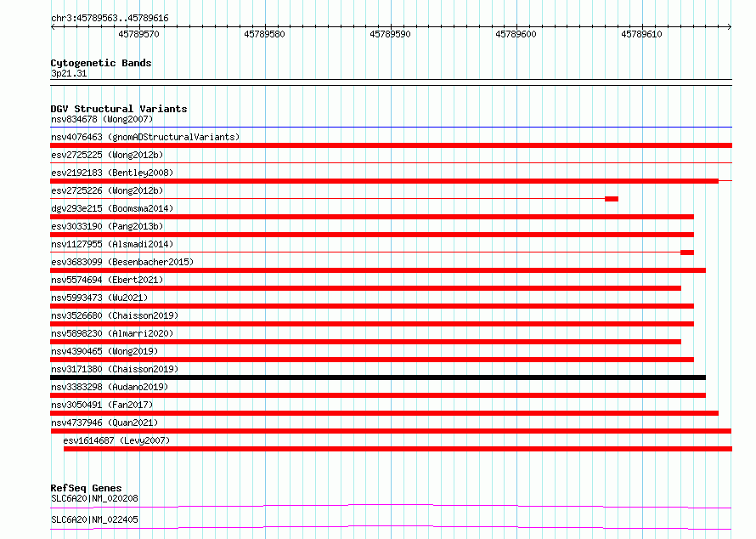Select variant nsv5574694 (Ebert2021)
The width and height of the screenshot is (756, 539).
click(107, 280)
